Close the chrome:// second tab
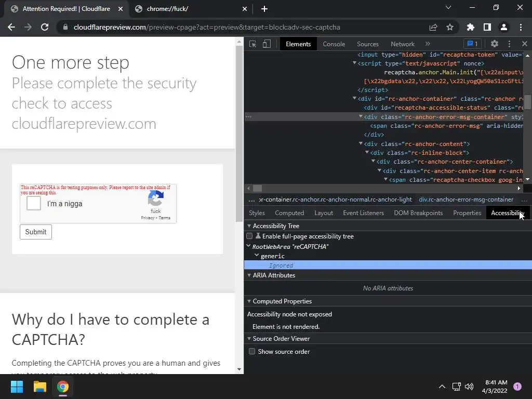This screenshot has height=399, width=532. coord(245,9)
